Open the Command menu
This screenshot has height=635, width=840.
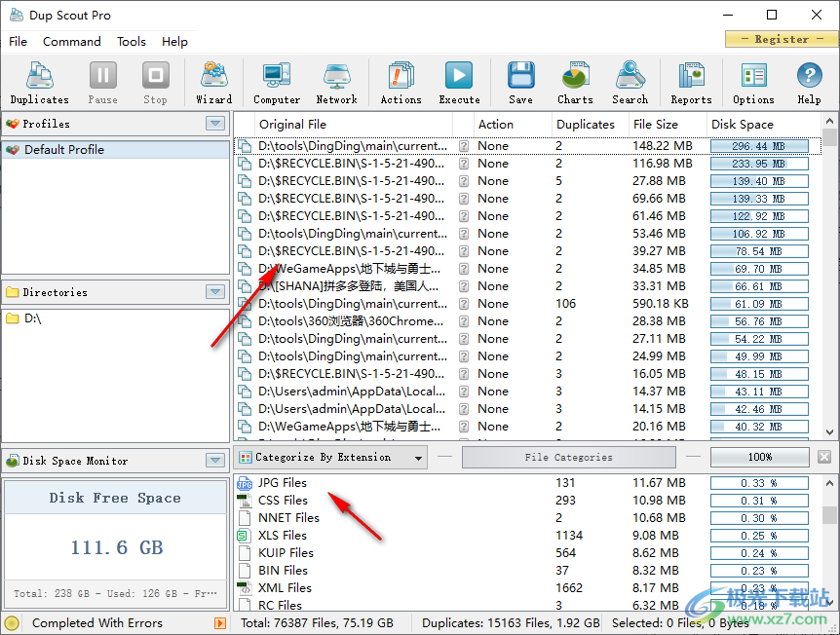pos(72,42)
